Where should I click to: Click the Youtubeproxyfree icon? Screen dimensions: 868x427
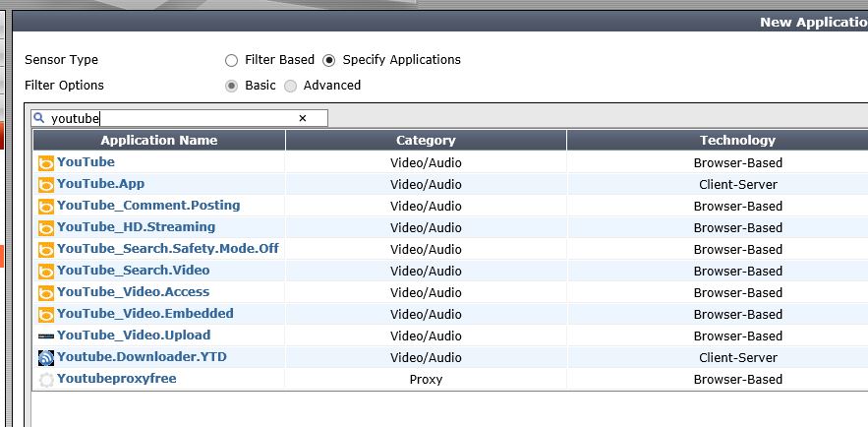(x=46, y=380)
